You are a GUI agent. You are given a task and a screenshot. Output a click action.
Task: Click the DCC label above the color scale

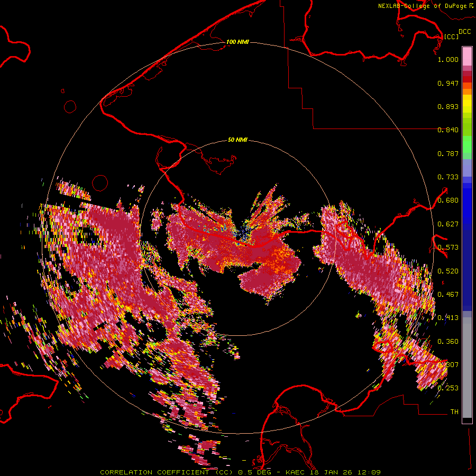point(464,32)
